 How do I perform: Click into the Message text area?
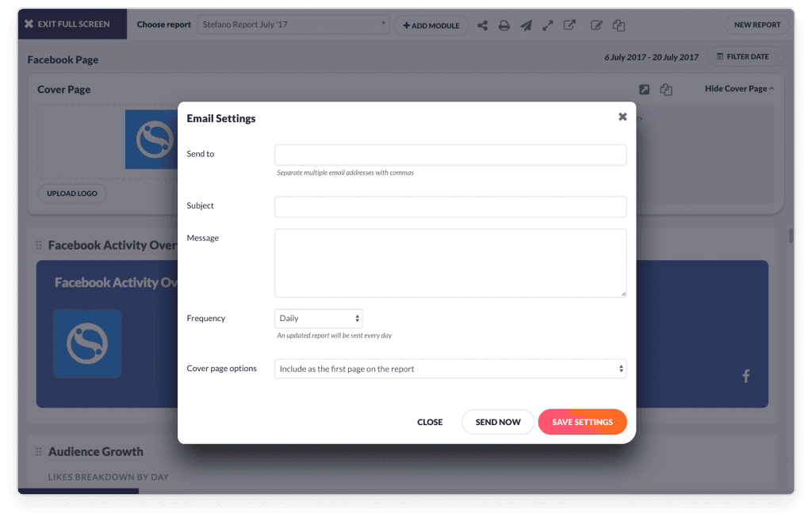point(450,263)
